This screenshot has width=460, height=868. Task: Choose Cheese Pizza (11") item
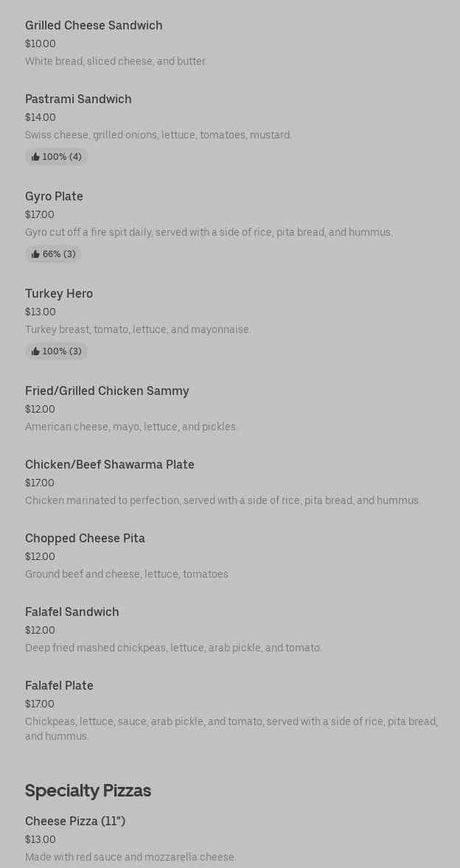coord(75,822)
